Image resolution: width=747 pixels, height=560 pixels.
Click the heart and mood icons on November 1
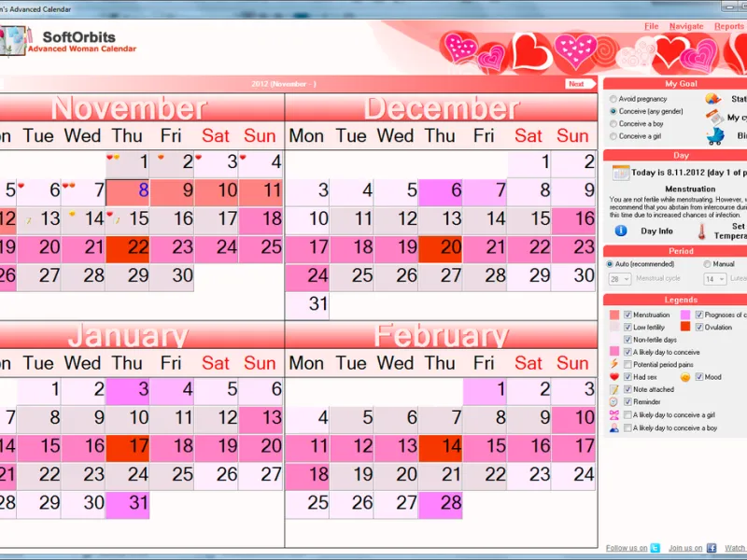click(x=113, y=157)
